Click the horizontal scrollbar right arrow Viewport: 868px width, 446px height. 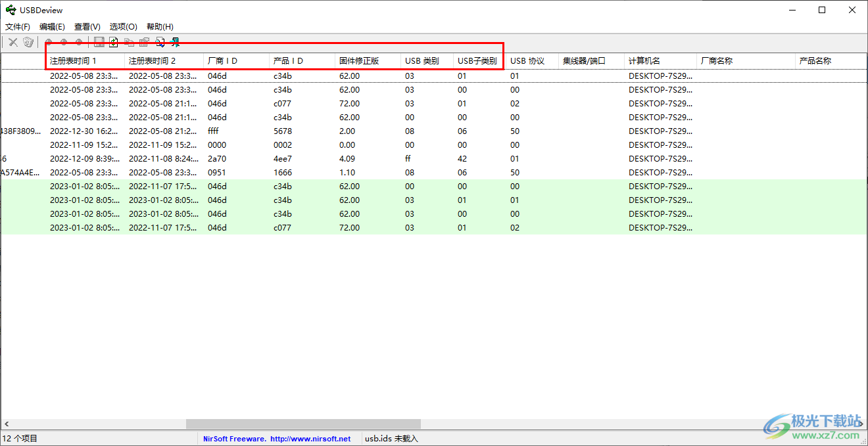coord(861,424)
